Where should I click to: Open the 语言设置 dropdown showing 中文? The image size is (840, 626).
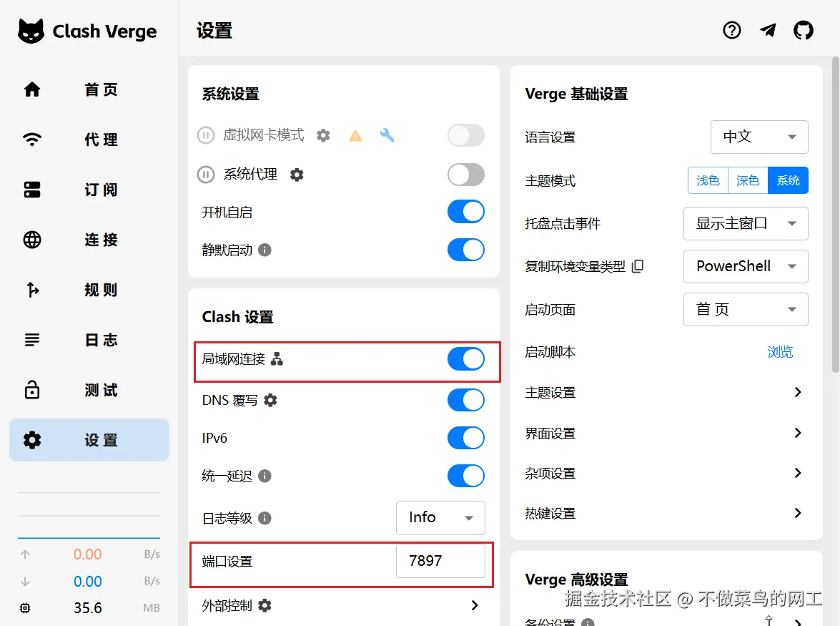tap(759, 137)
